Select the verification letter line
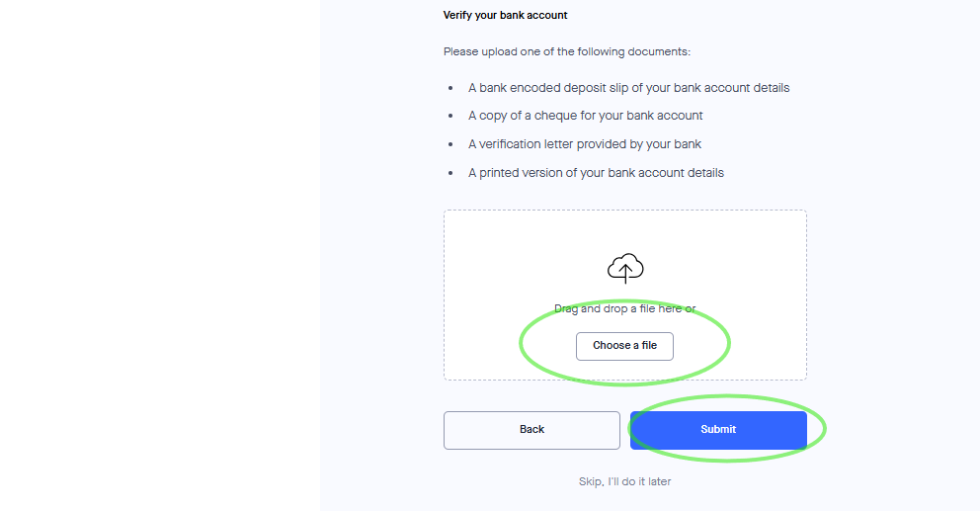This screenshot has height=511, width=980. coord(584,144)
